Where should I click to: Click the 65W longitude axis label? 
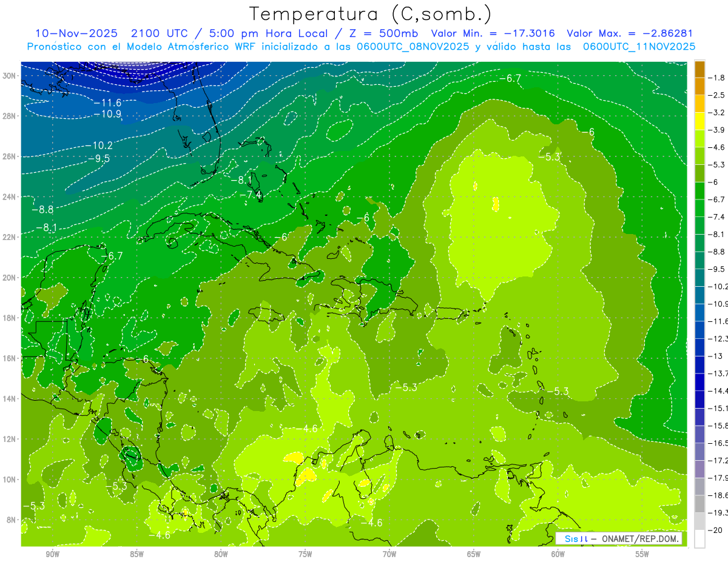[x=474, y=554]
